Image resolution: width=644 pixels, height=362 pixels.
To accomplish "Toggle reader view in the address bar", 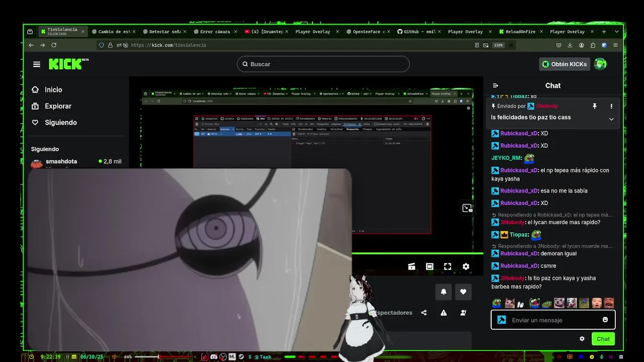I will coord(477,45).
